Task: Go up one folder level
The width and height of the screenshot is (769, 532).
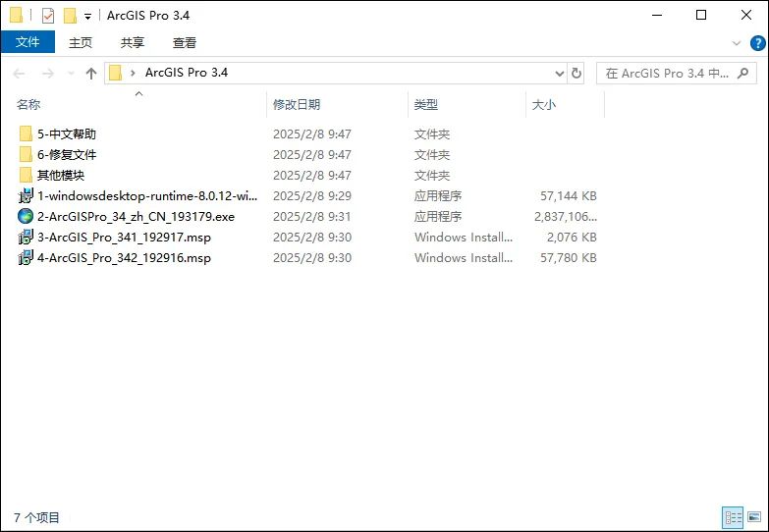Action: point(90,74)
